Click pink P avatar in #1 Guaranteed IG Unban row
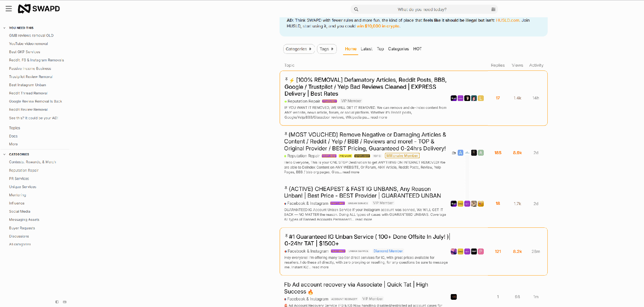Screen dimensions: 644x307 [481, 252]
